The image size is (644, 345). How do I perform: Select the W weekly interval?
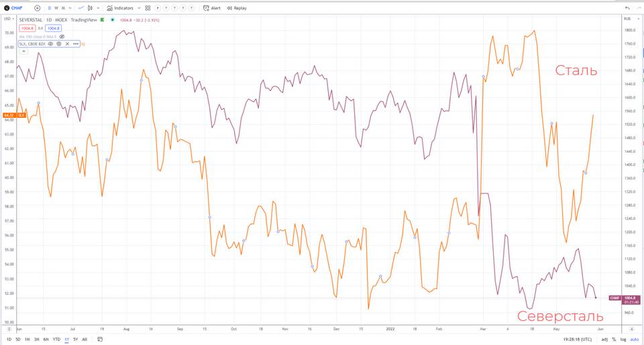click(x=56, y=8)
